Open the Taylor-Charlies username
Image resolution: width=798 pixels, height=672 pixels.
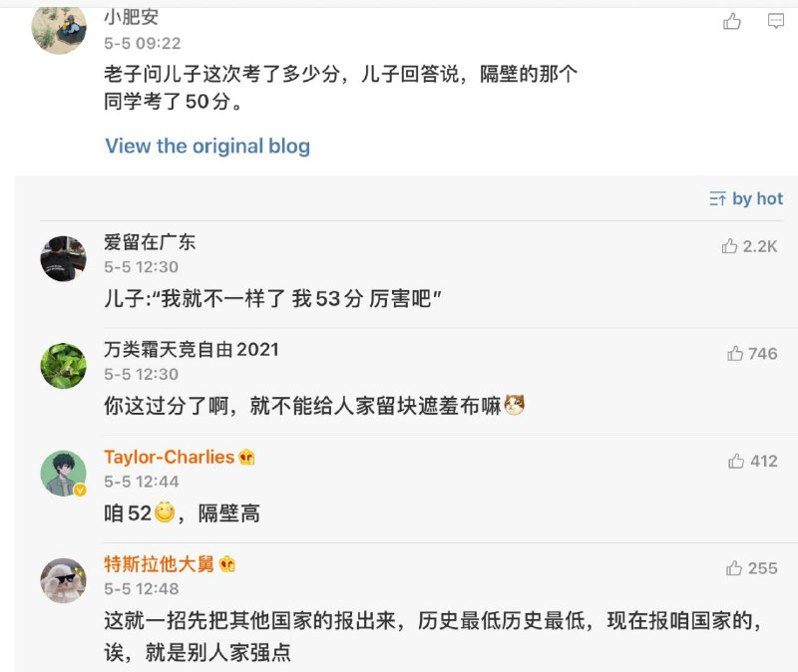tap(169, 457)
